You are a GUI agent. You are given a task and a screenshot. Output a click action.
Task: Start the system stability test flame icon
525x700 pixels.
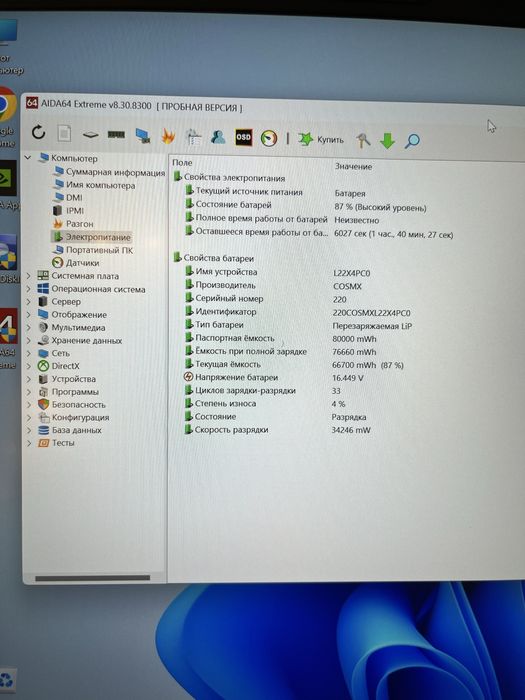point(168,136)
